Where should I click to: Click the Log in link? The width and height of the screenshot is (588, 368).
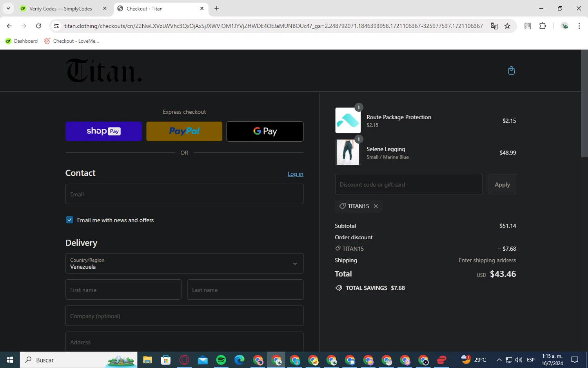296,174
